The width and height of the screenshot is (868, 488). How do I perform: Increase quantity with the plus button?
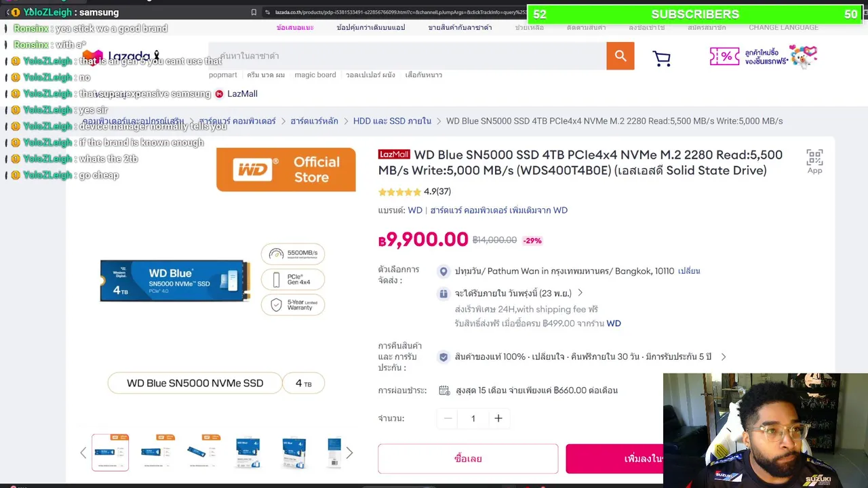click(498, 418)
